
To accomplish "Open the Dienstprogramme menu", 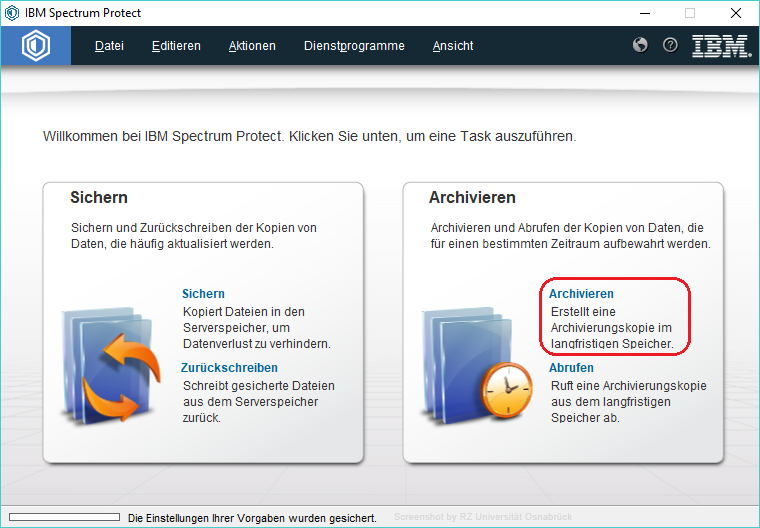I will click(x=354, y=46).
